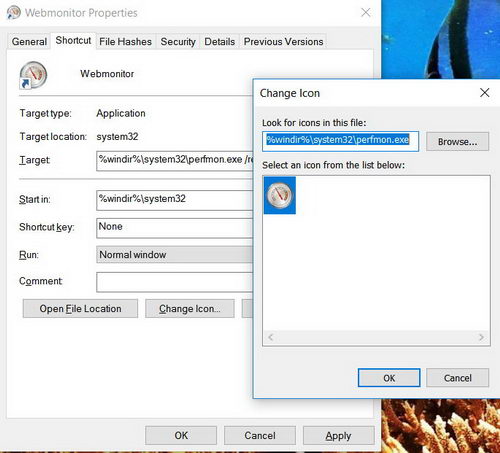
Task: Click the title bar icon of Webmonitor Properties
Action: pyautogui.click(x=14, y=13)
